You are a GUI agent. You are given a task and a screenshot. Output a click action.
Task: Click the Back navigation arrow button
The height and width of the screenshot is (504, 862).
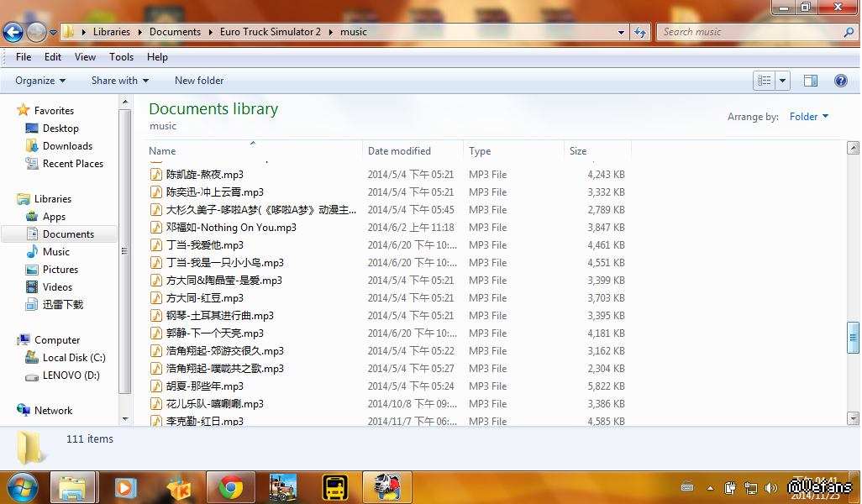[13, 32]
